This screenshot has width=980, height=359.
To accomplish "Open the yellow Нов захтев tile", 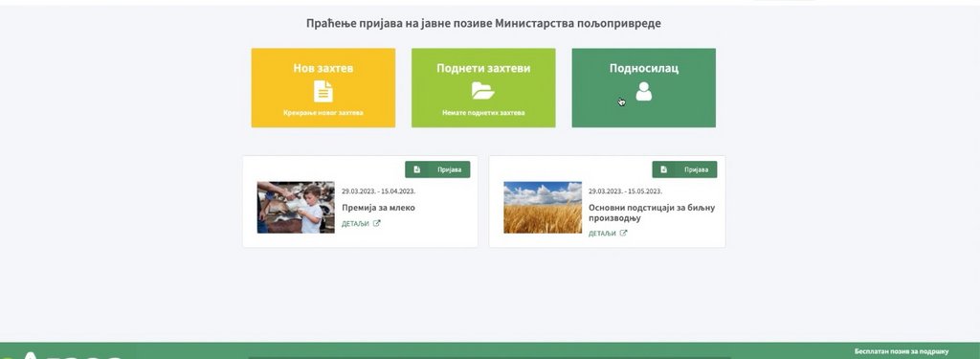I will pyautogui.click(x=323, y=87).
